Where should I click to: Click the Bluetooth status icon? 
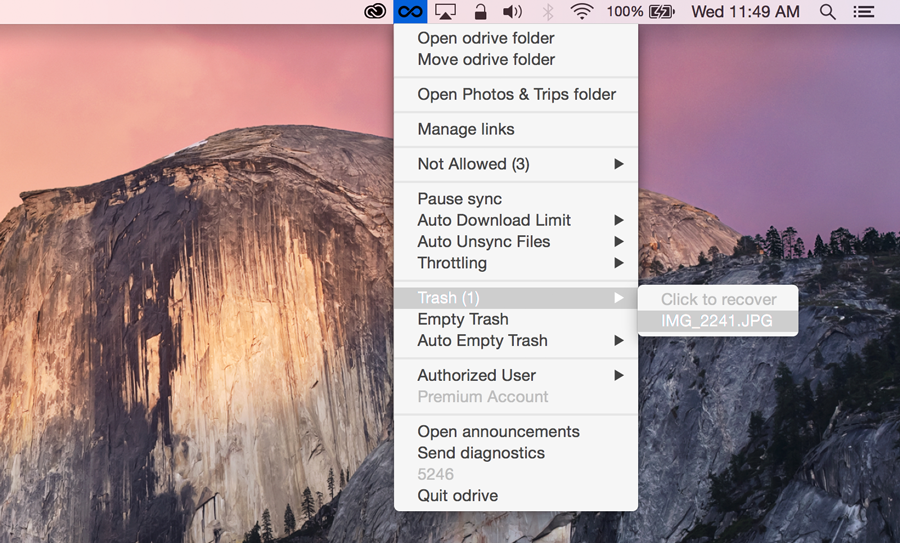(548, 11)
